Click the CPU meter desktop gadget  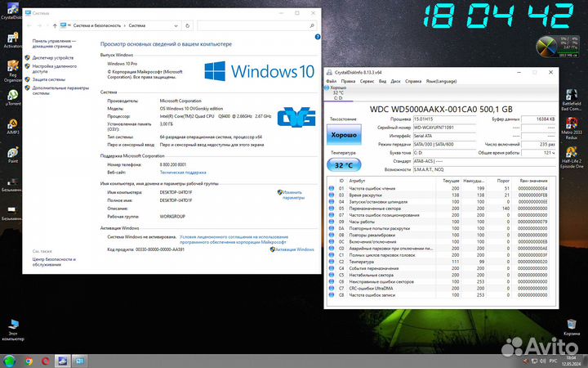click(557, 47)
